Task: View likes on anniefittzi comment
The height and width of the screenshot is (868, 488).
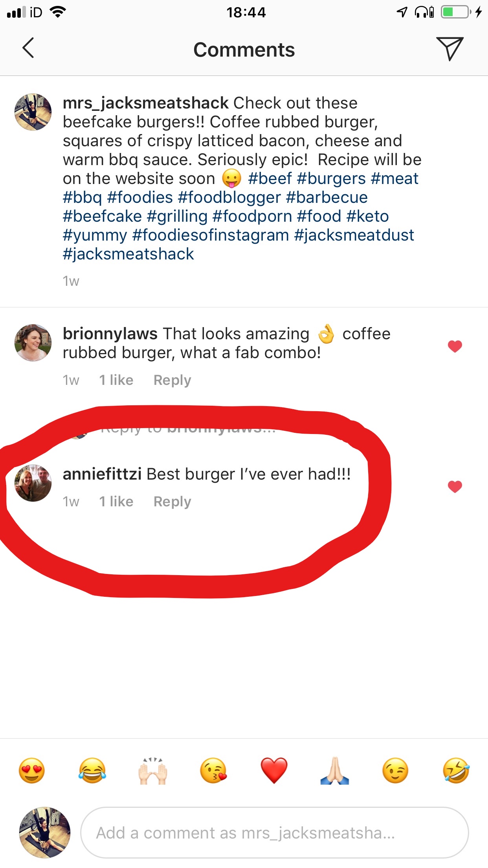Action: coord(116,502)
